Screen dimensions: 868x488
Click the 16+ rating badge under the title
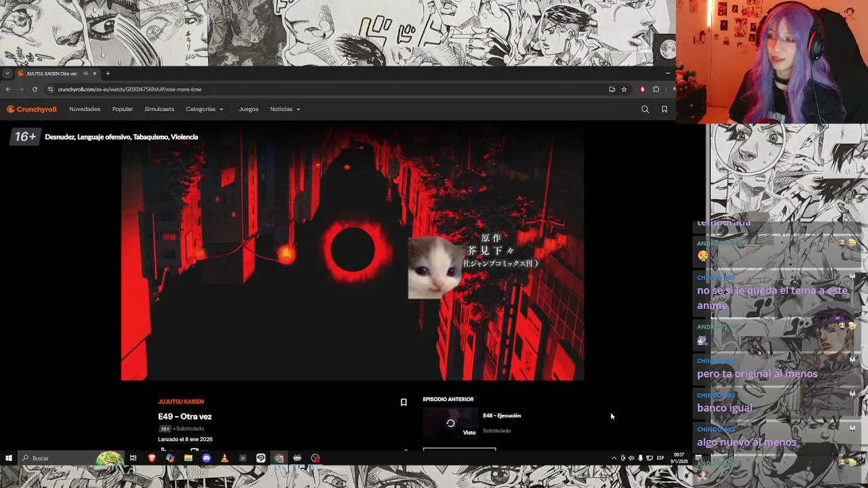click(165, 429)
